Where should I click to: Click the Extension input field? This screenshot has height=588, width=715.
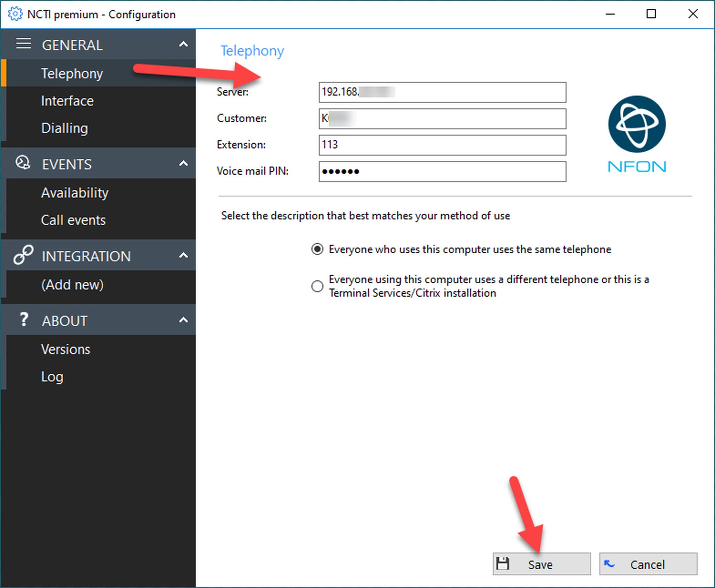(x=442, y=145)
